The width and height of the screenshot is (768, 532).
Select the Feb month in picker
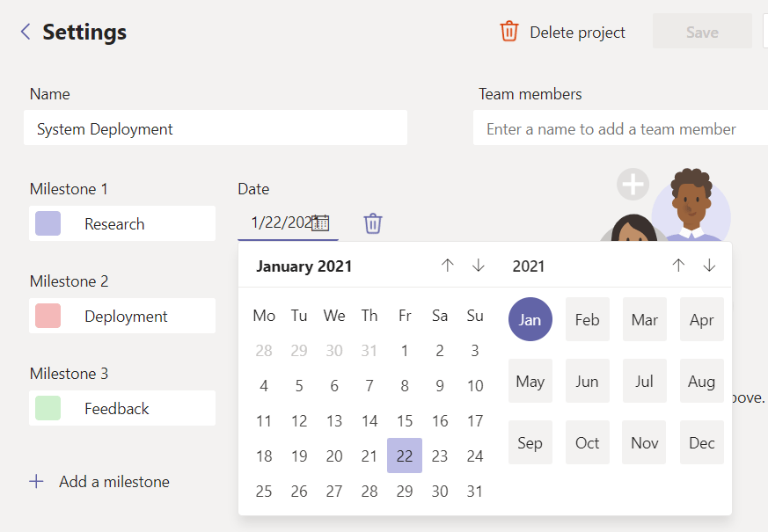(587, 320)
